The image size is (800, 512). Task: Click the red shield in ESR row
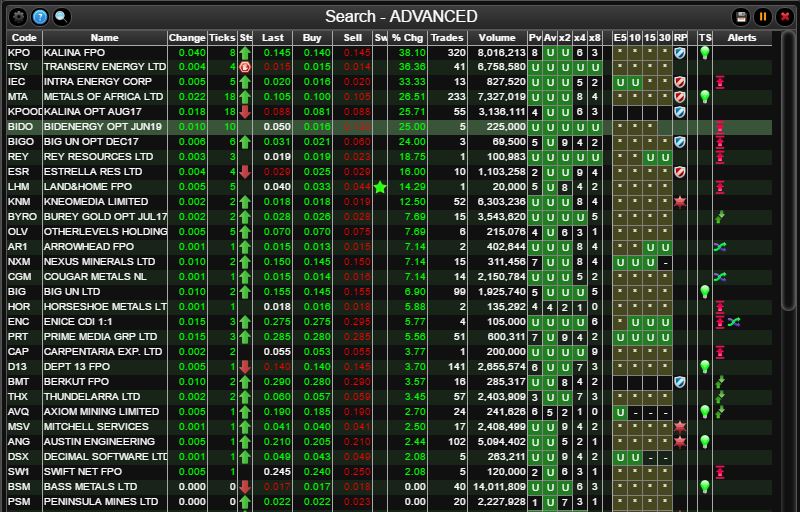(x=680, y=172)
